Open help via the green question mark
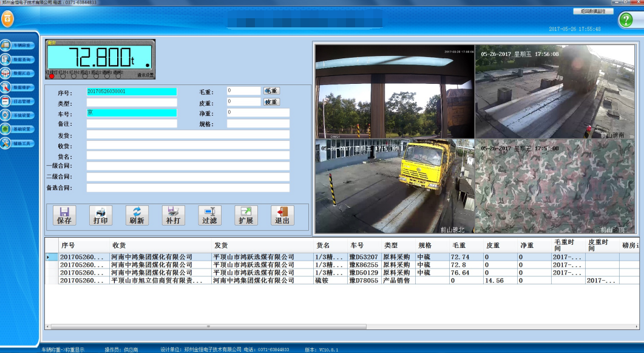The image size is (644, 353). point(626,20)
